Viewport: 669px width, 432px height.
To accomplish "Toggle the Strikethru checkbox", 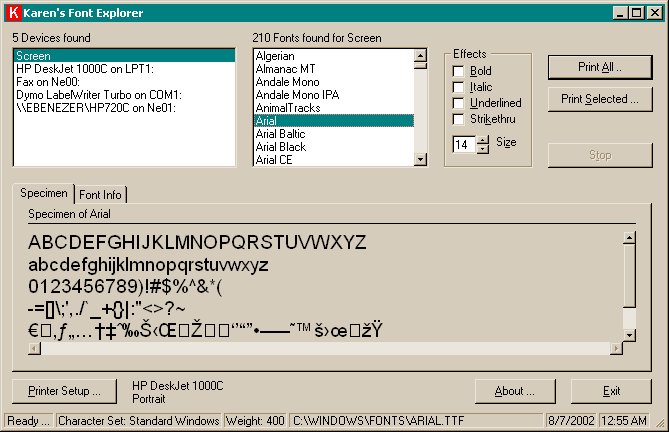I will (x=458, y=119).
